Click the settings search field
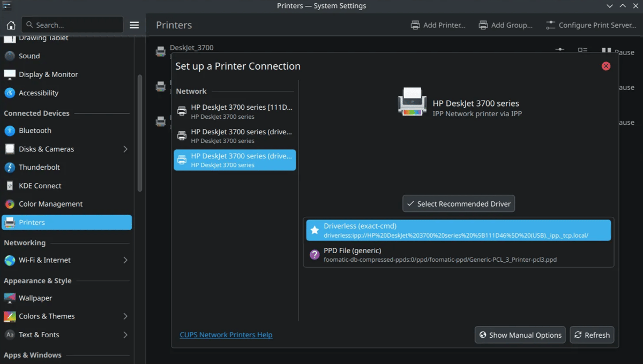 tap(75, 25)
